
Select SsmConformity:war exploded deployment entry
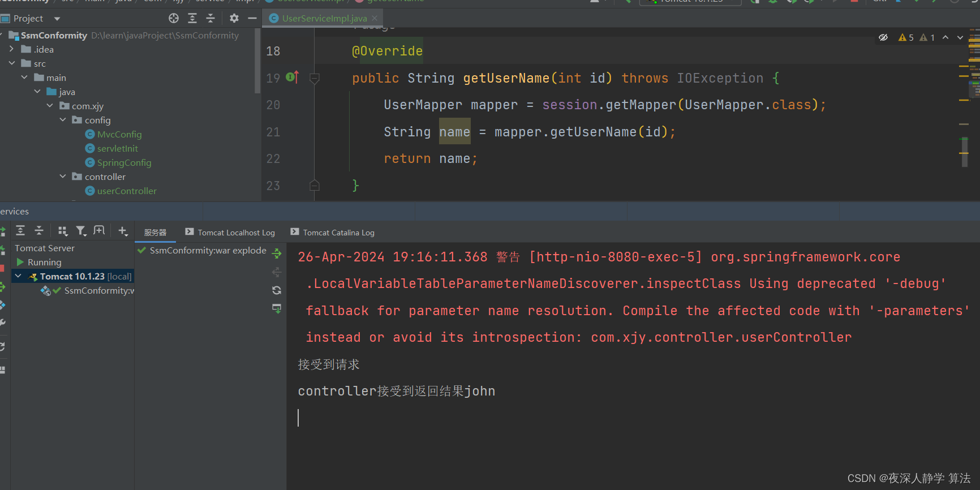(203, 251)
